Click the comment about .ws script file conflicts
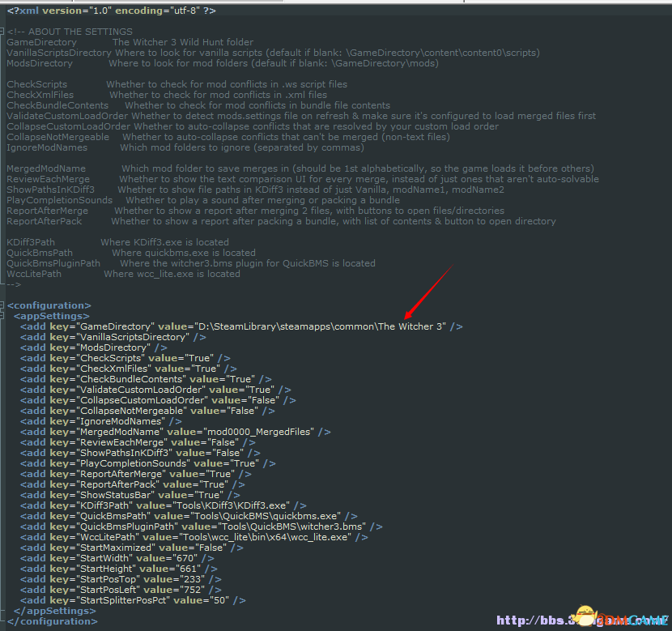 pyautogui.click(x=227, y=84)
